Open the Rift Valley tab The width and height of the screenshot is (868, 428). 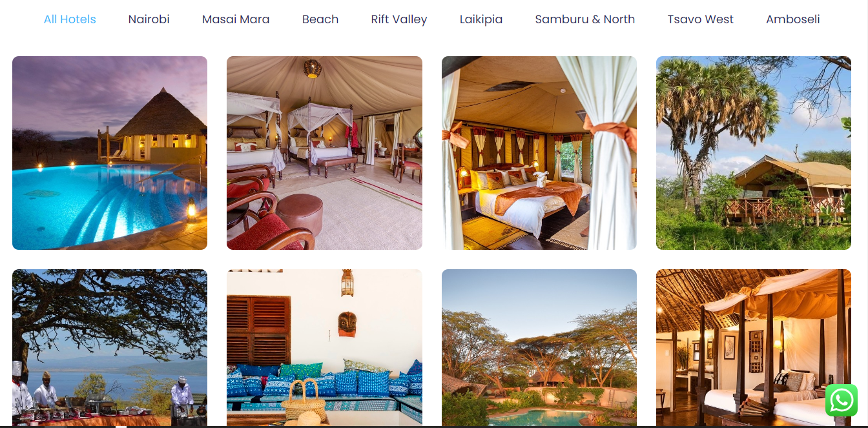(399, 19)
